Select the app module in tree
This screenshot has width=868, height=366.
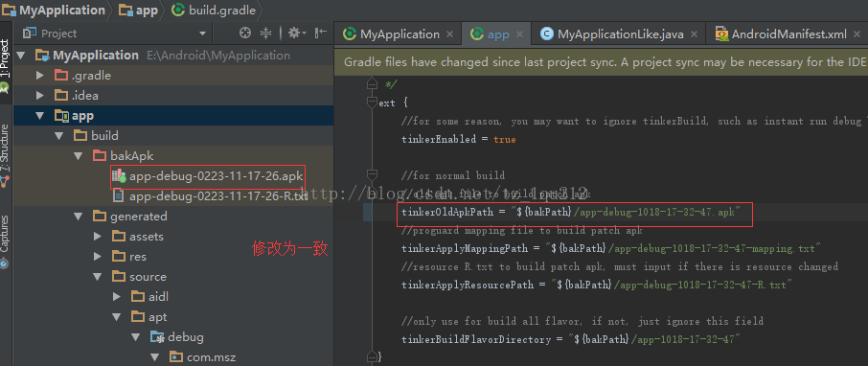[x=82, y=116]
